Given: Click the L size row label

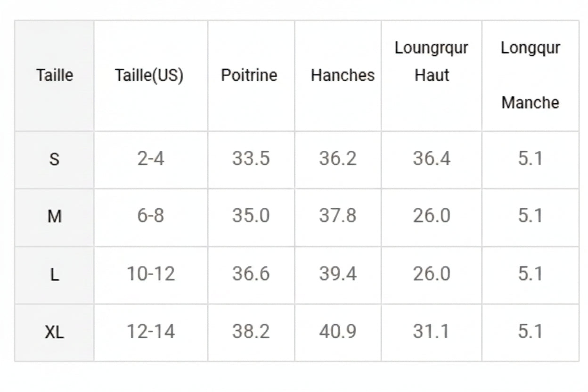Looking at the screenshot, I should click(54, 275).
